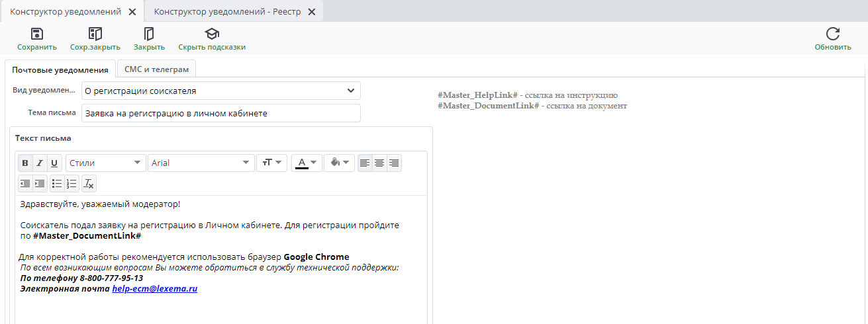Click the Закрыть door icon

tap(149, 34)
